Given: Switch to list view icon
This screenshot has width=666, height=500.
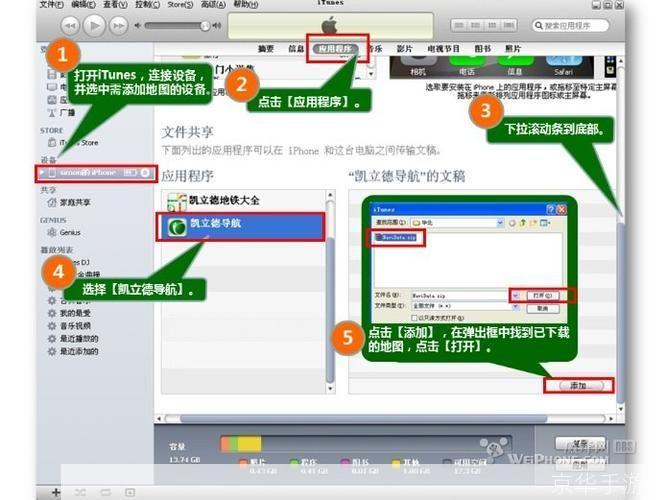Looking at the screenshot, I should [459, 25].
